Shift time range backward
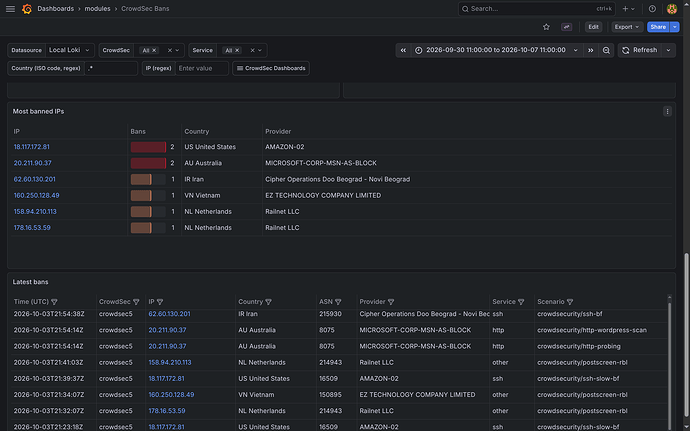 pos(403,50)
